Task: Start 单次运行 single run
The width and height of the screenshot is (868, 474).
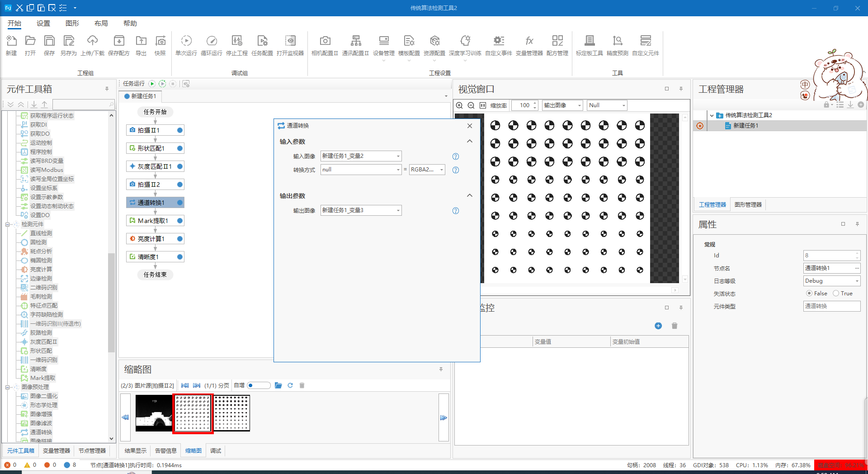Action: 186,45
